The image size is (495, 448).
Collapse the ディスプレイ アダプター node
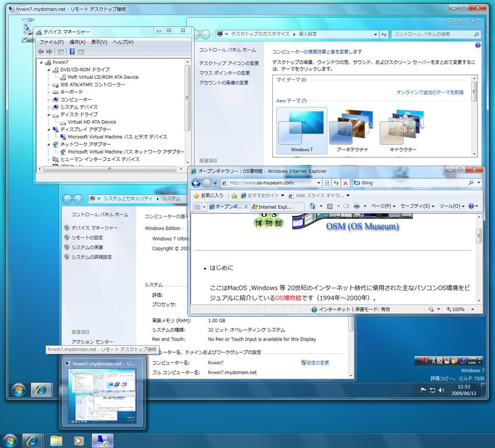[49, 129]
